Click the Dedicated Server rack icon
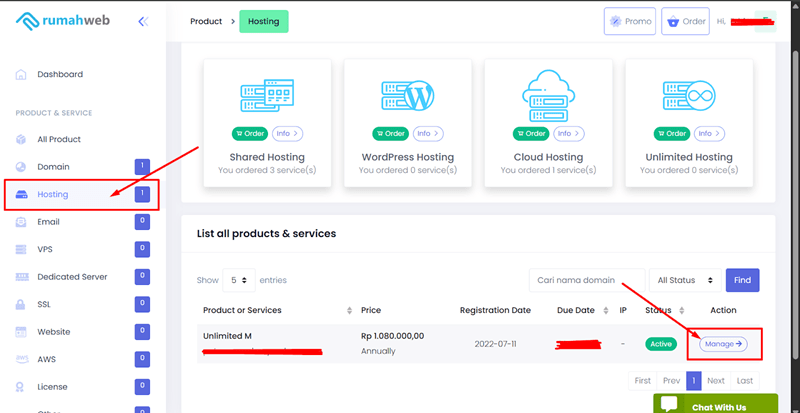Screen dimensions: 800x413 21,277
